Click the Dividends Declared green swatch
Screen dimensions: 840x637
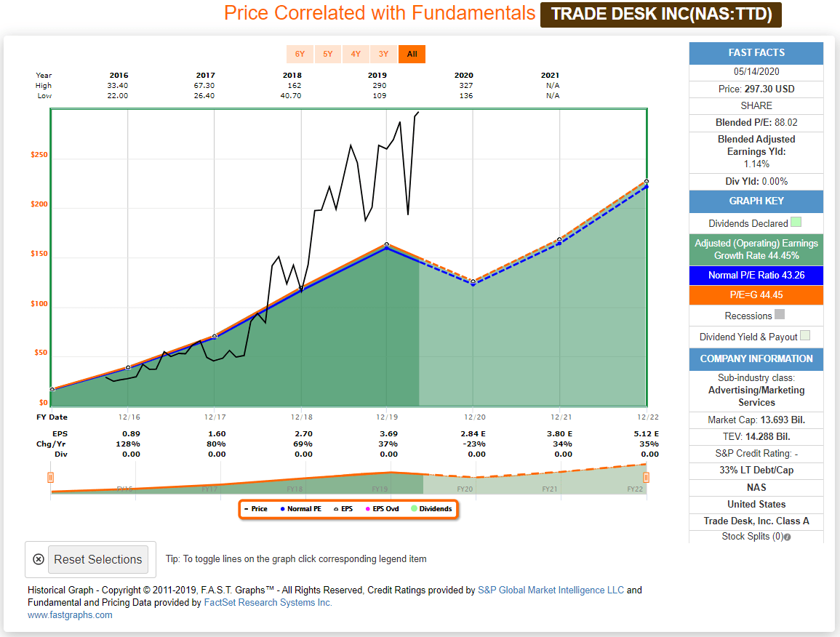point(797,223)
